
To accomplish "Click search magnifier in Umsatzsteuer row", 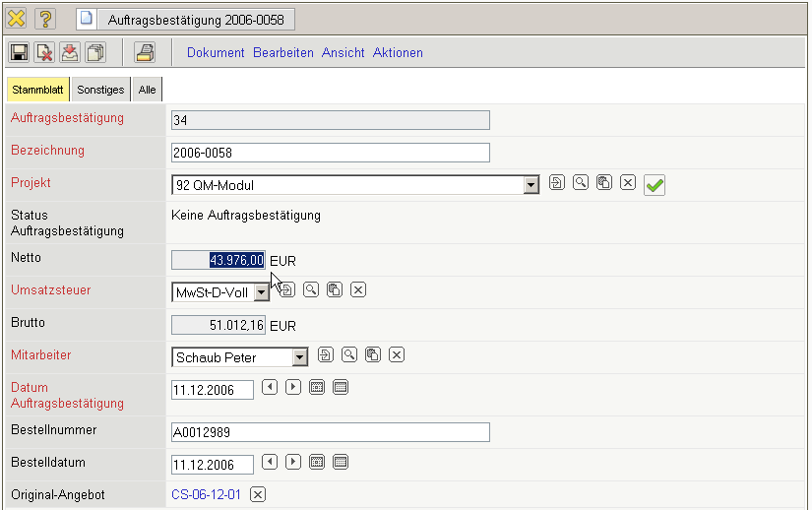I will tap(311, 289).
